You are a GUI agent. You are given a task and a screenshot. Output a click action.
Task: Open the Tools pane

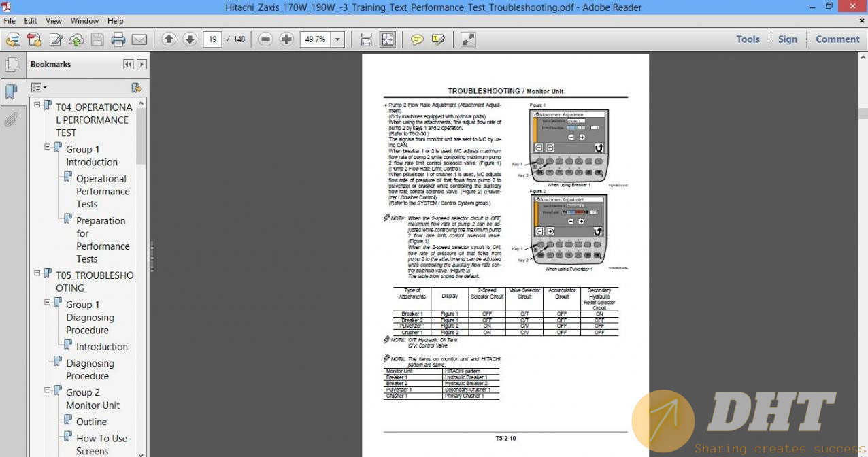click(x=748, y=39)
